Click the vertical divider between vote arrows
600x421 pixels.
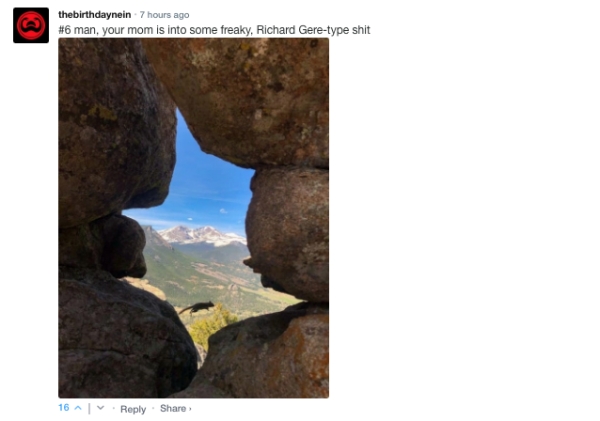[x=90, y=408]
